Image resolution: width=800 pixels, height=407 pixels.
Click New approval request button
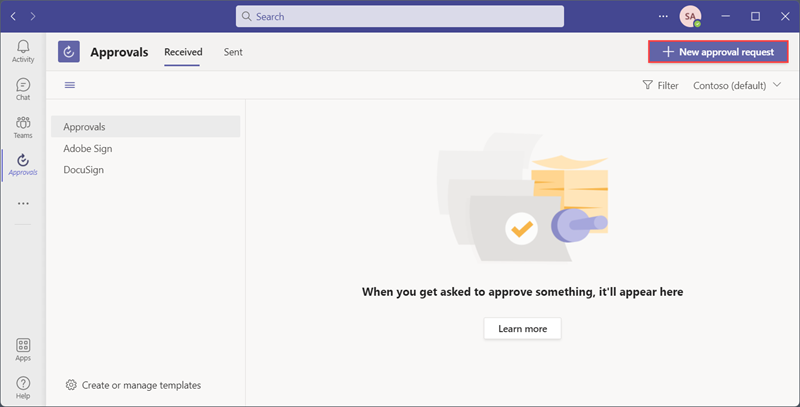tap(718, 52)
